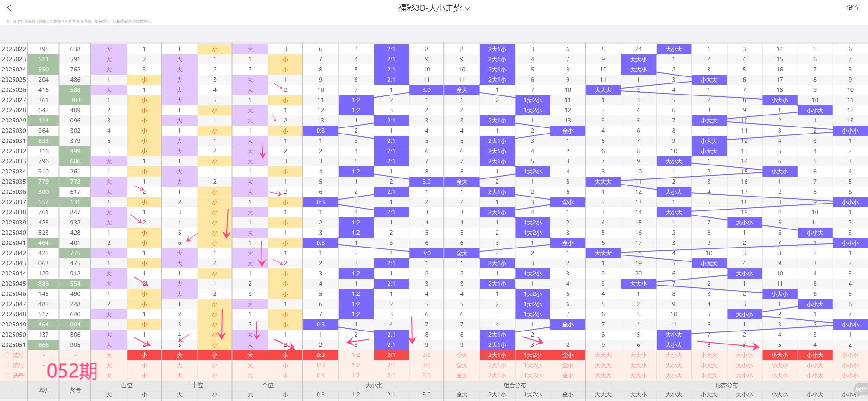Click the 试机 column header
Image resolution: width=868 pixels, height=401 pixels.
coord(44,390)
